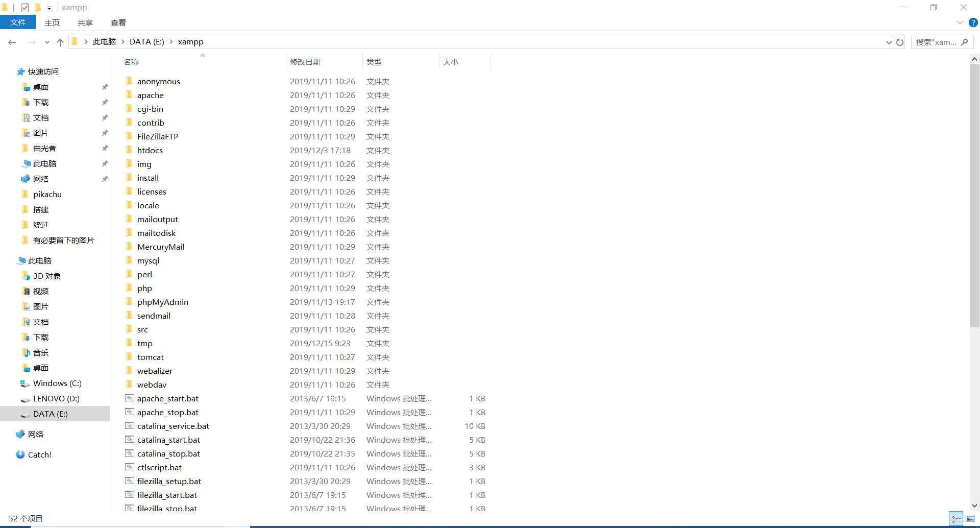Switch to details view icon
980x528 pixels.
[956, 519]
